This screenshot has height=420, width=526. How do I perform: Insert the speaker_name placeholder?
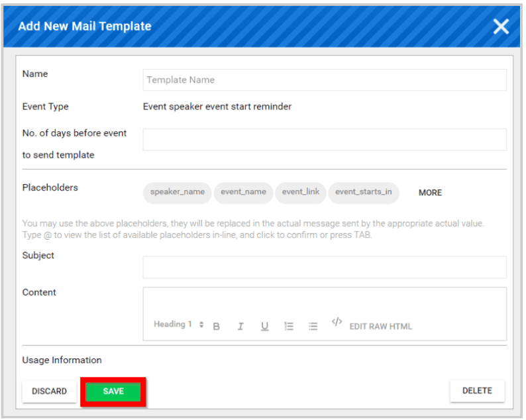[x=177, y=193]
